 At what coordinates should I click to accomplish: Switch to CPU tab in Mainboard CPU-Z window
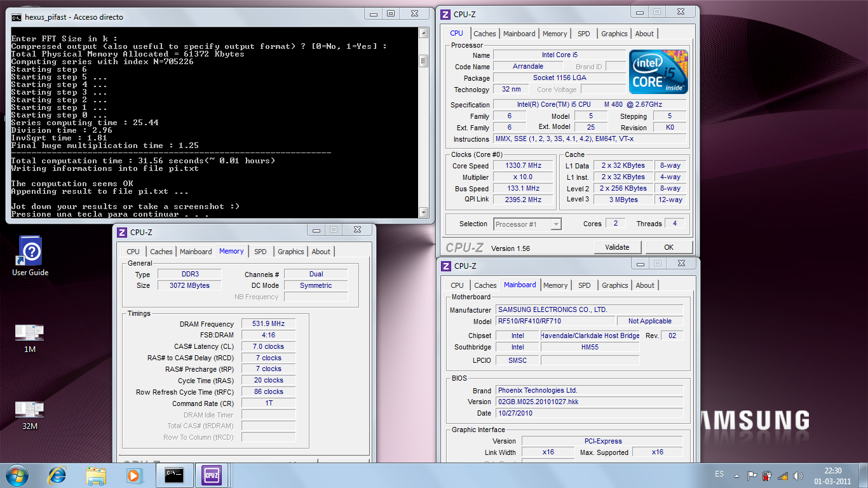tap(458, 285)
